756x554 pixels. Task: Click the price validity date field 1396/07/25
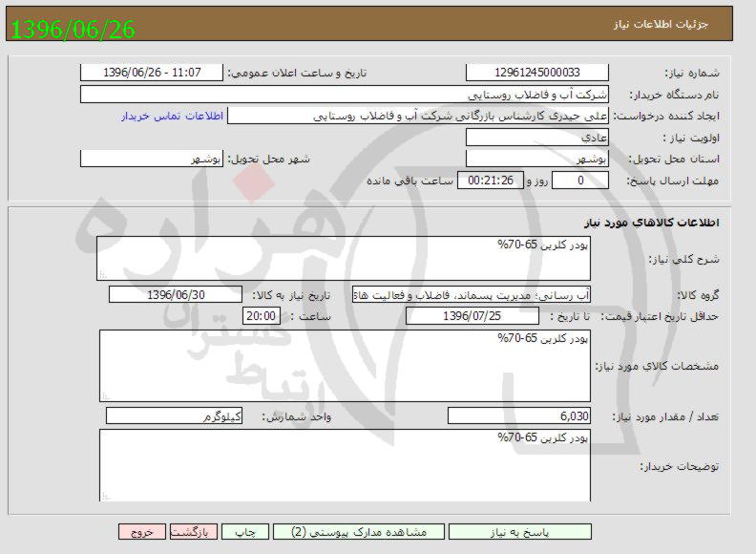(472, 316)
